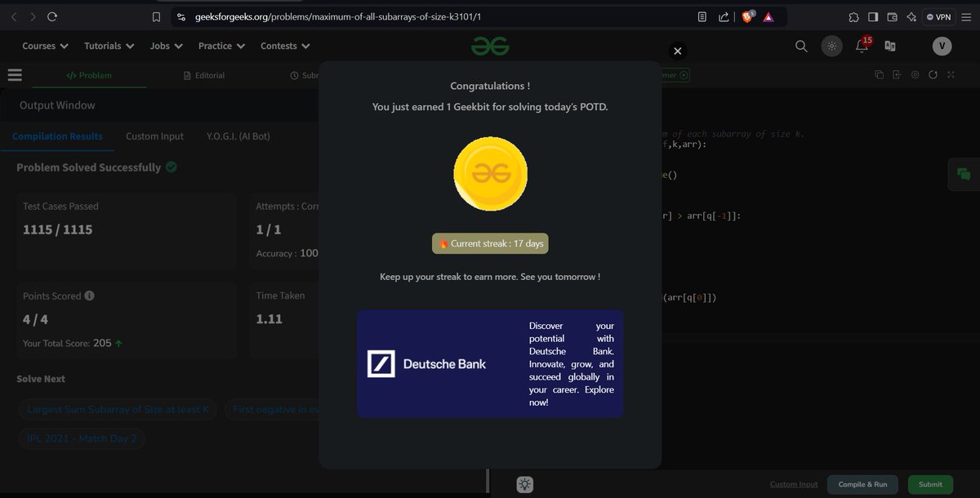View site information icon in address bar
Viewport: 980px width, 498px height.
[x=180, y=16]
